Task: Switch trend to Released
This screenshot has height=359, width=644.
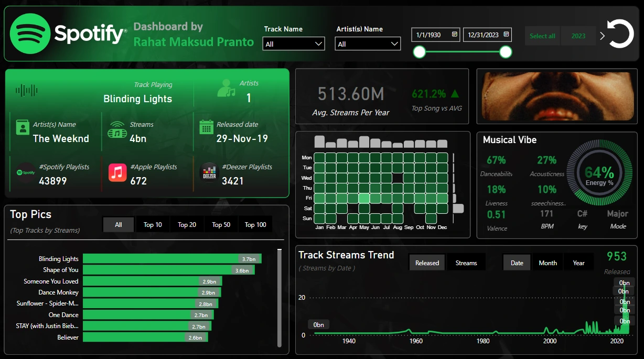Action: (x=427, y=263)
